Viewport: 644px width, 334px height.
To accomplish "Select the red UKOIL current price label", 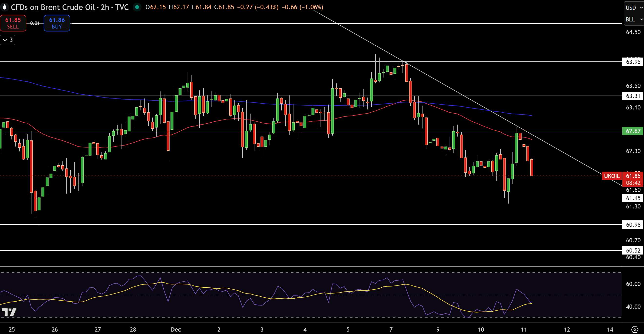I will pos(612,176).
